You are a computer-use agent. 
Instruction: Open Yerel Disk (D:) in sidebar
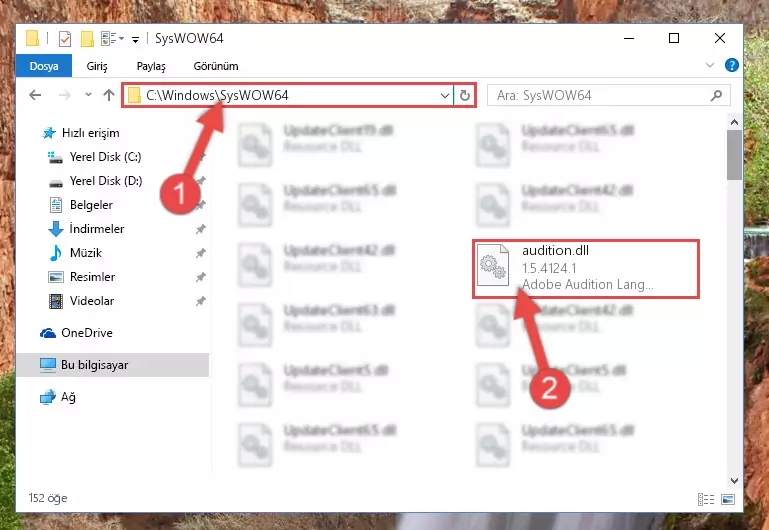[95, 181]
